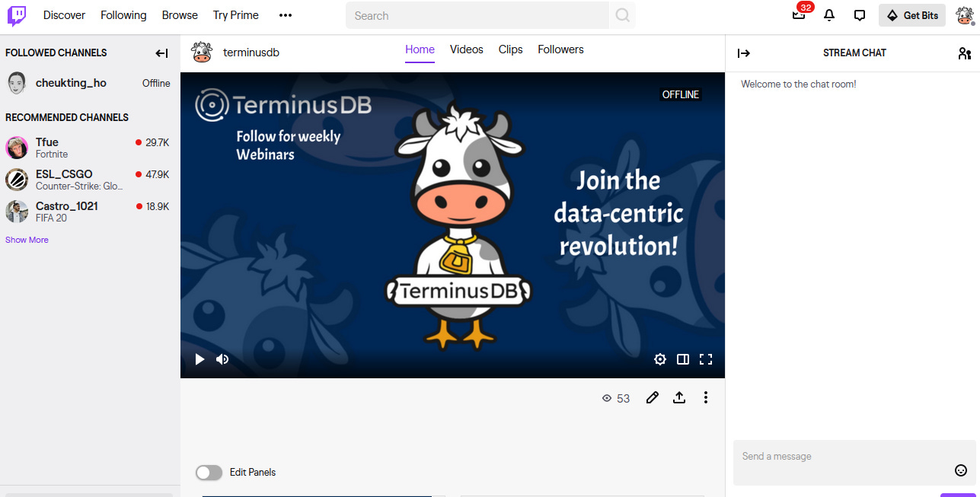The height and width of the screenshot is (497, 980).
Task: Toggle theatre mode in the player
Action: pyautogui.click(x=683, y=359)
